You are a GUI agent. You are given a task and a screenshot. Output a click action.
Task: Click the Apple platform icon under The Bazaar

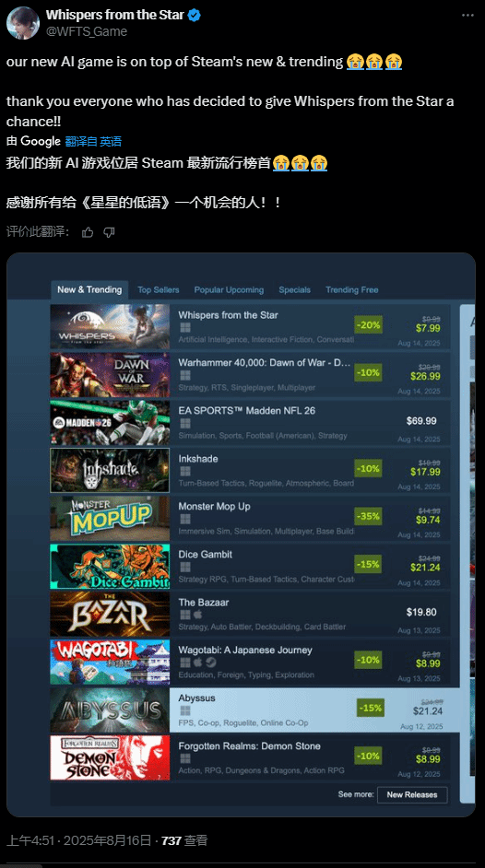pos(198,615)
